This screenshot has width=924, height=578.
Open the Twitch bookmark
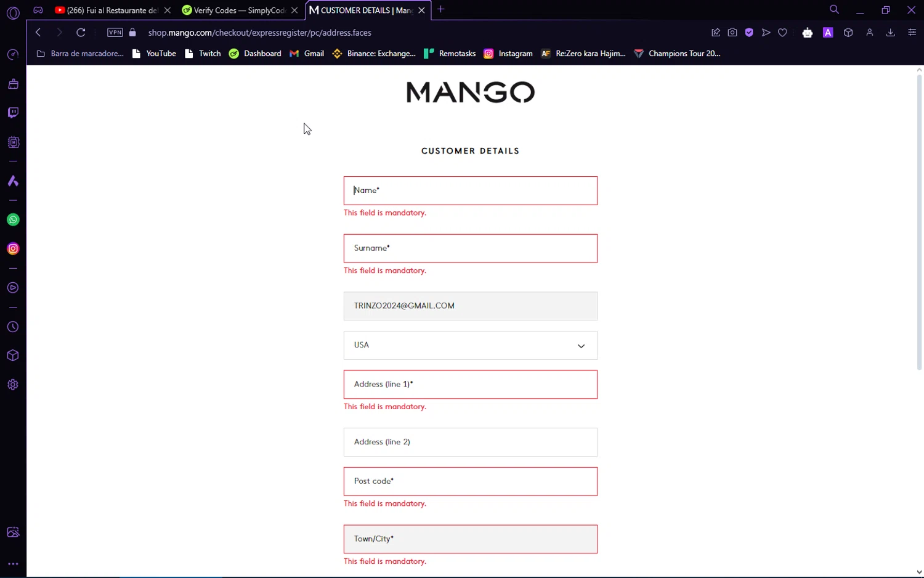click(203, 54)
